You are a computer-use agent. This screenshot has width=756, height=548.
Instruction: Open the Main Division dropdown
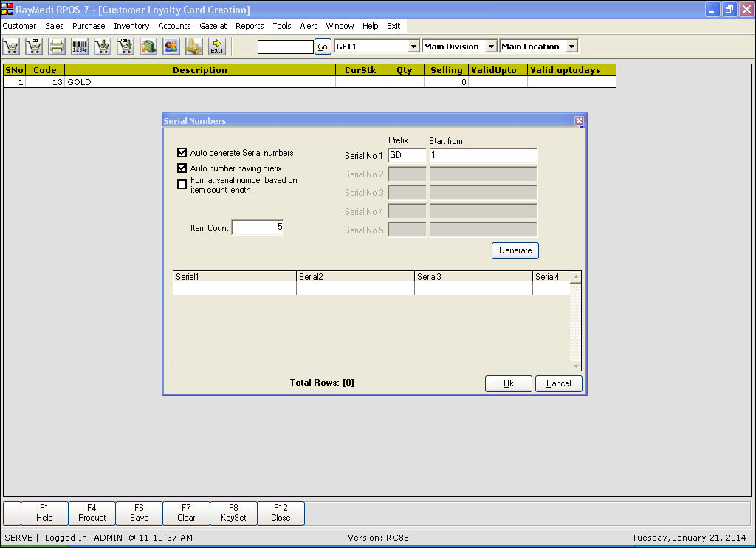491,47
